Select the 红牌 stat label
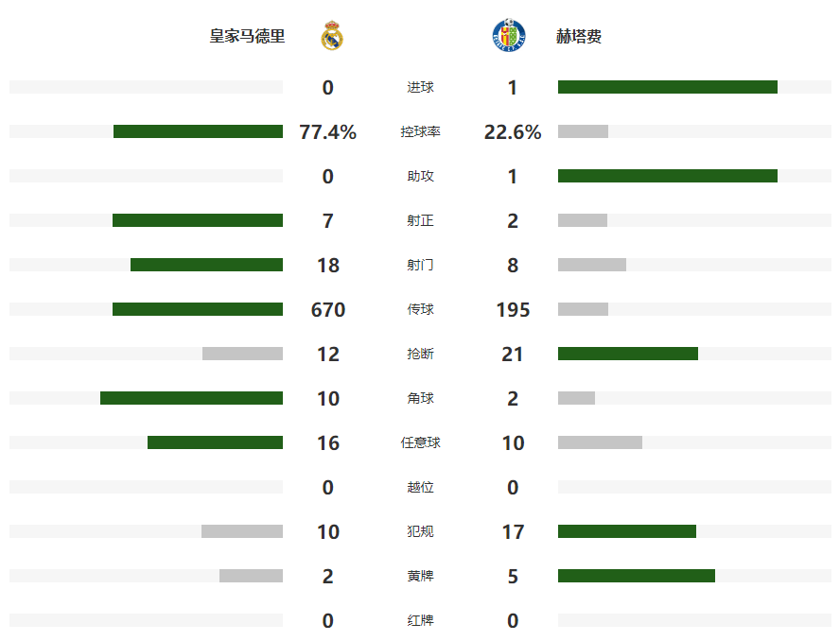 click(420, 621)
